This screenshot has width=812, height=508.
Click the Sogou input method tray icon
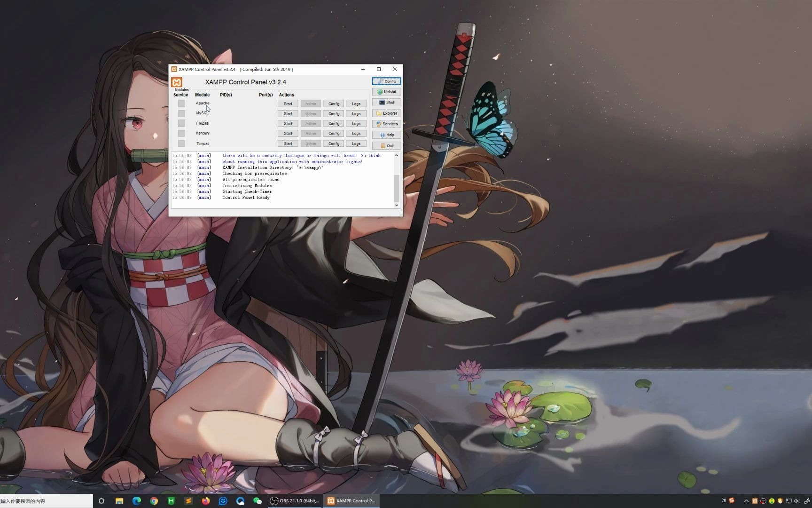click(x=732, y=500)
